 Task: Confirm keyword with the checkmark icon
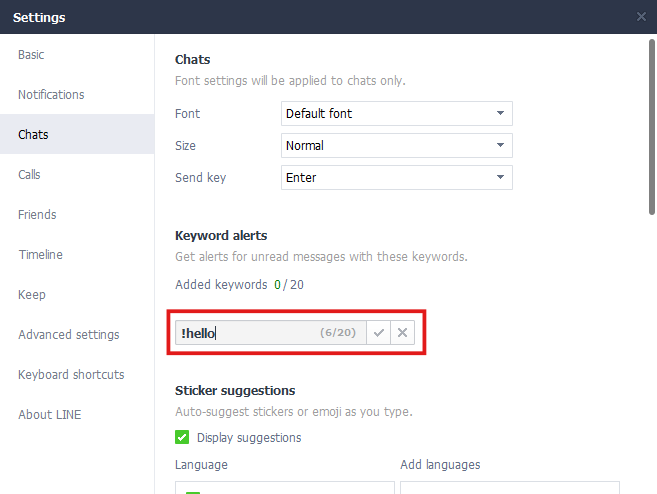[x=379, y=333]
